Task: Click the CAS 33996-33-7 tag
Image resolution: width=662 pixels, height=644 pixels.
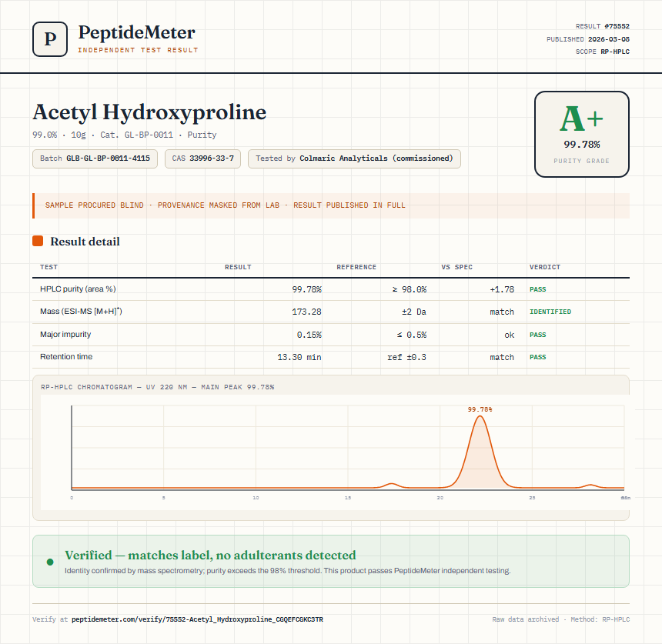Action: (202, 158)
